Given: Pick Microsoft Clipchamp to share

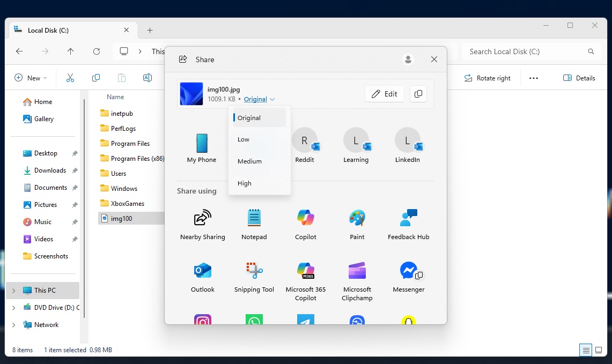Looking at the screenshot, I should [357, 277].
